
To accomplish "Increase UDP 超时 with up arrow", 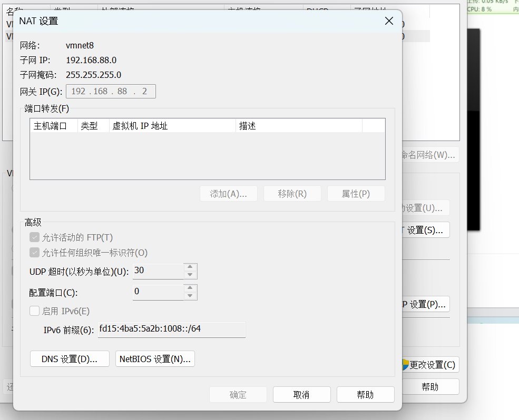I will click(190, 267).
